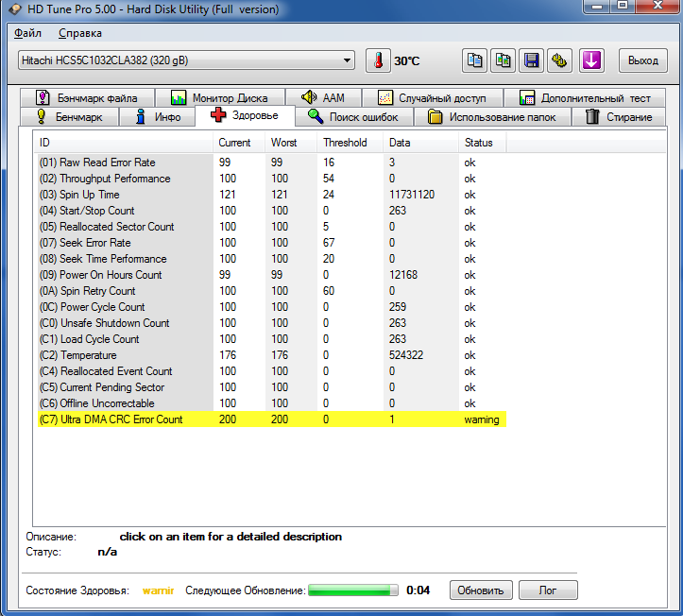
Task: Click the copy text to clipboard icon
Action: 474,60
